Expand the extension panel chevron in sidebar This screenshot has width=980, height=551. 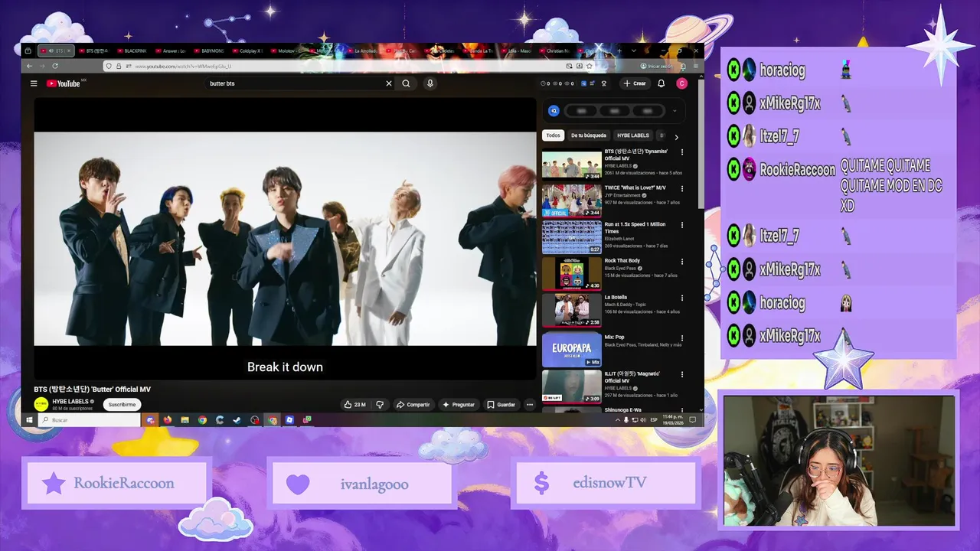tap(675, 111)
